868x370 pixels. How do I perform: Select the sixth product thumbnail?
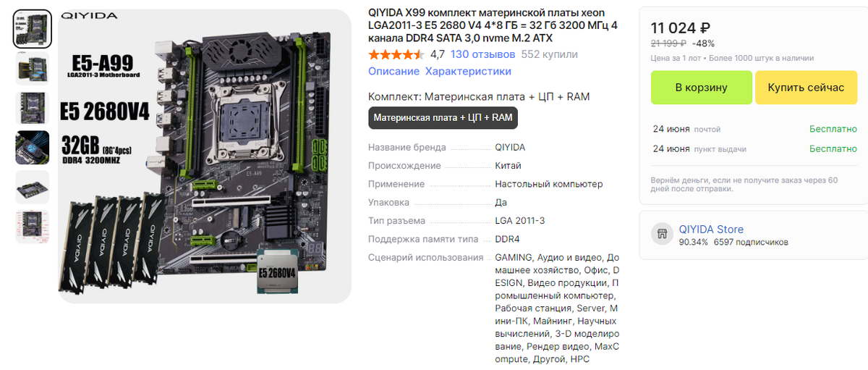tap(33, 227)
